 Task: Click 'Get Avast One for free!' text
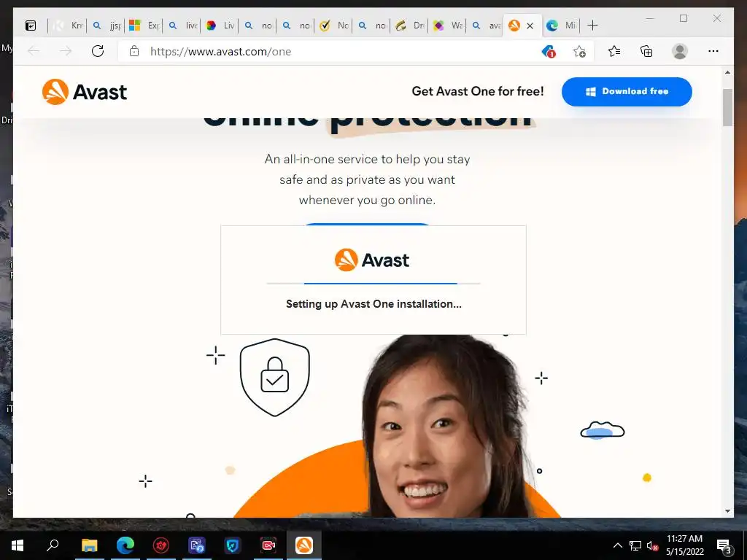tap(478, 91)
